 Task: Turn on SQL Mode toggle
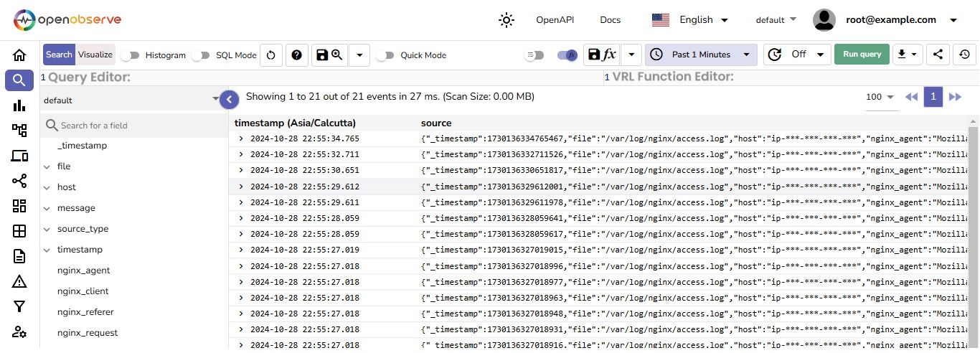coord(201,55)
